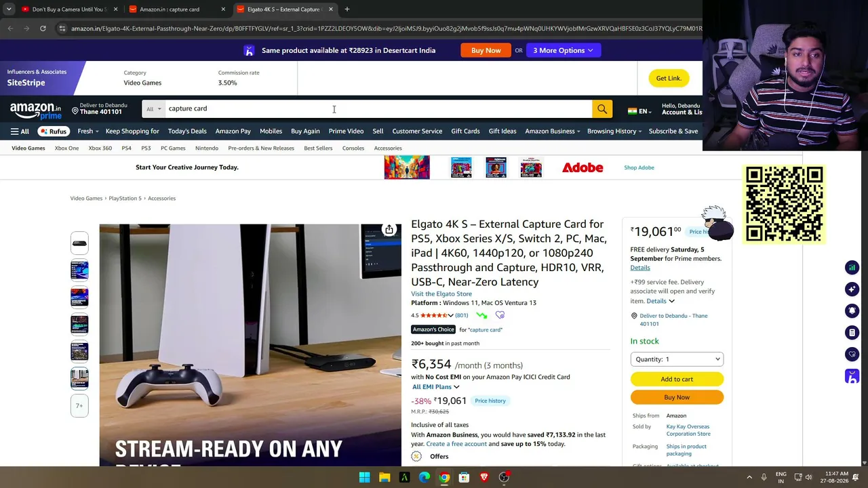This screenshot has height=488, width=868.
Task: Click the orange Buy Now button below Add to cart
Action: pos(677,398)
